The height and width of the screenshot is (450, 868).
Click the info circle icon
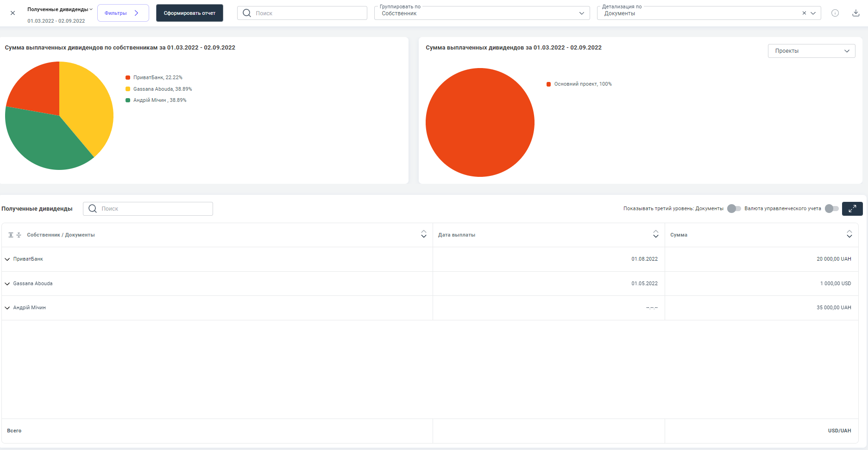835,13
